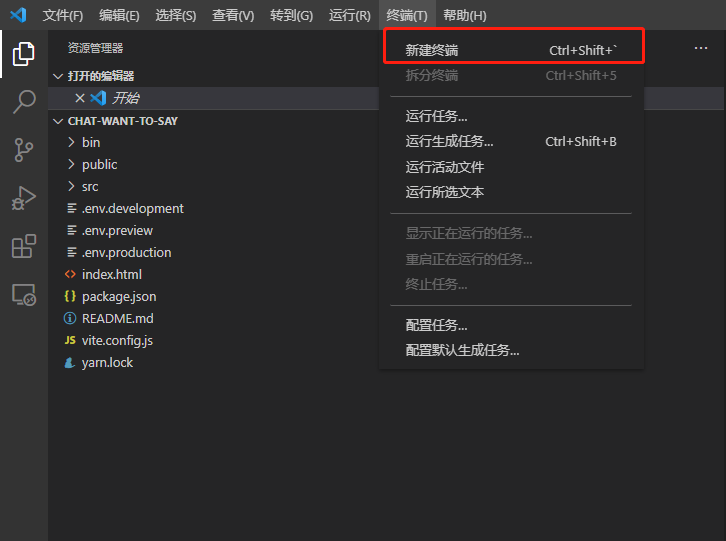Open .env.production in the file tree
The width and height of the screenshot is (726, 541).
[x=126, y=252]
